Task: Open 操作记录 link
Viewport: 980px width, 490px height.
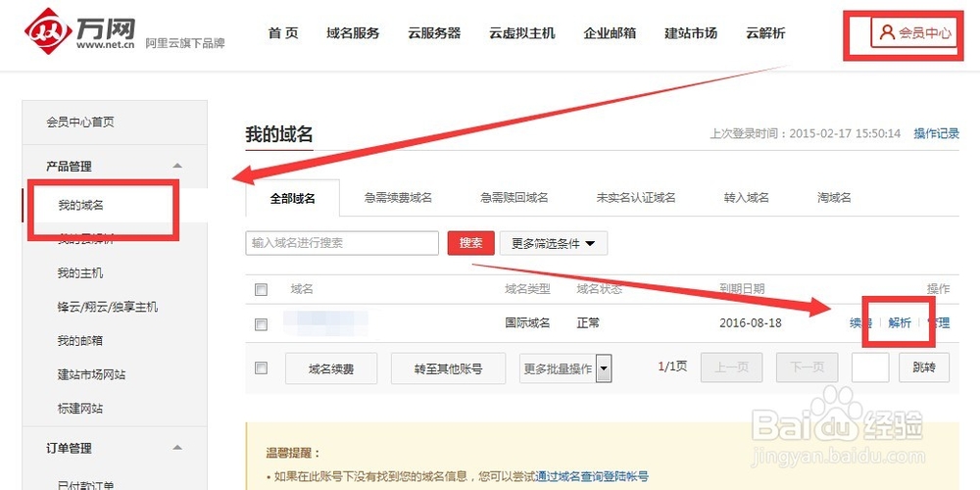Action: 936,133
